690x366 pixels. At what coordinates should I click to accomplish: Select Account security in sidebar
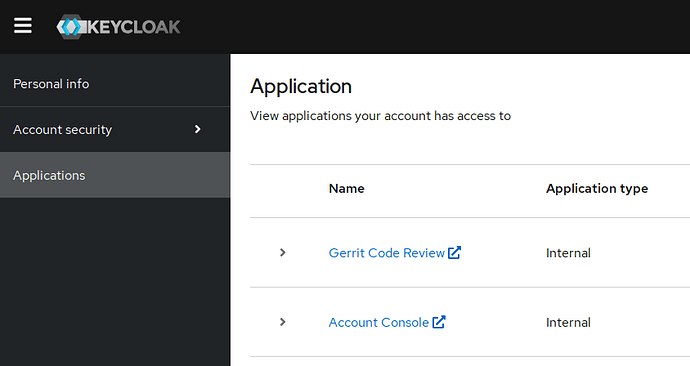coord(115,129)
